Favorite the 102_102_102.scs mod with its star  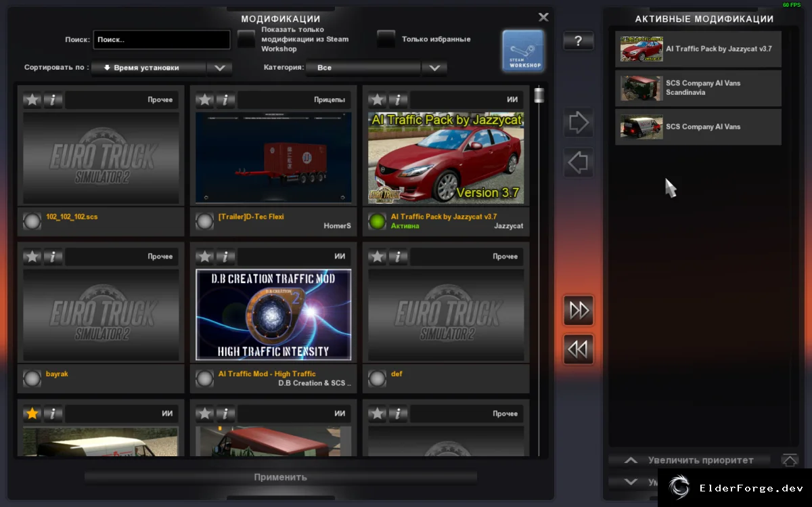pos(32,100)
